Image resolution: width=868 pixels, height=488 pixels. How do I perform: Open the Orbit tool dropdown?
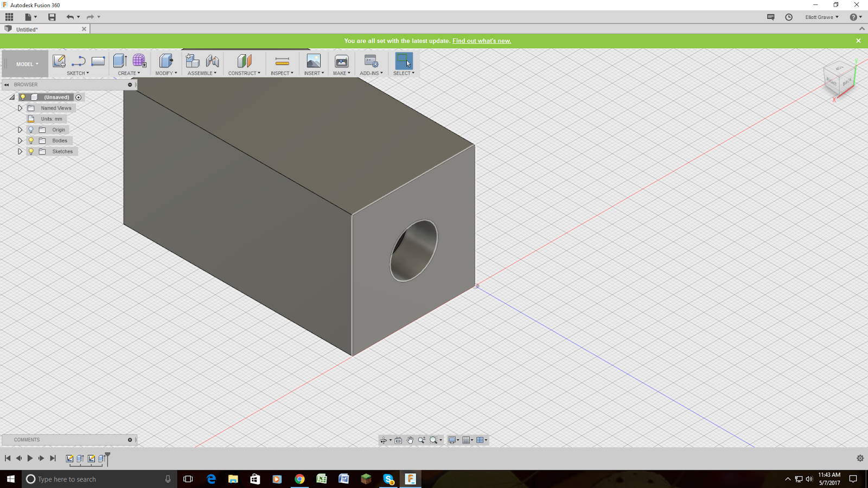tap(385, 440)
